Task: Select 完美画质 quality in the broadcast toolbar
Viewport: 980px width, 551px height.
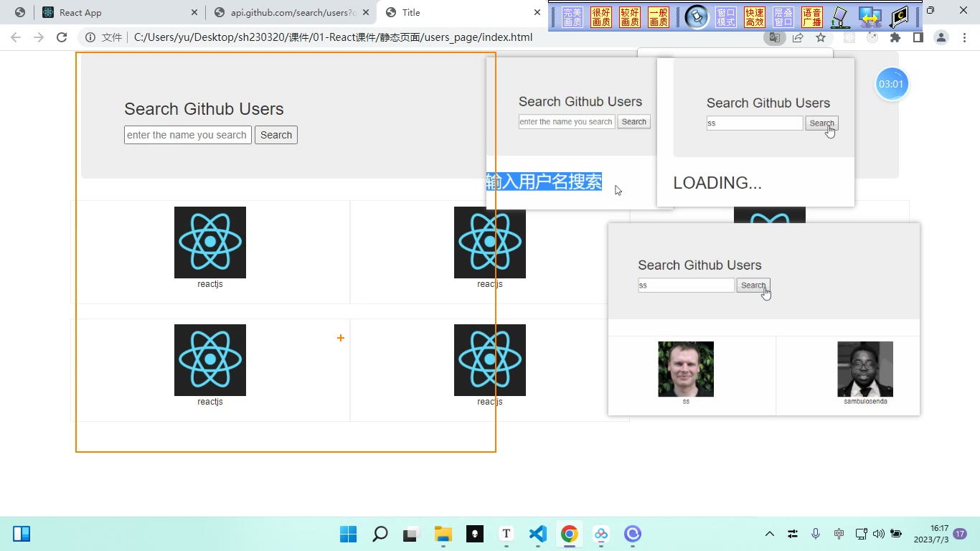Action: (573, 17)
